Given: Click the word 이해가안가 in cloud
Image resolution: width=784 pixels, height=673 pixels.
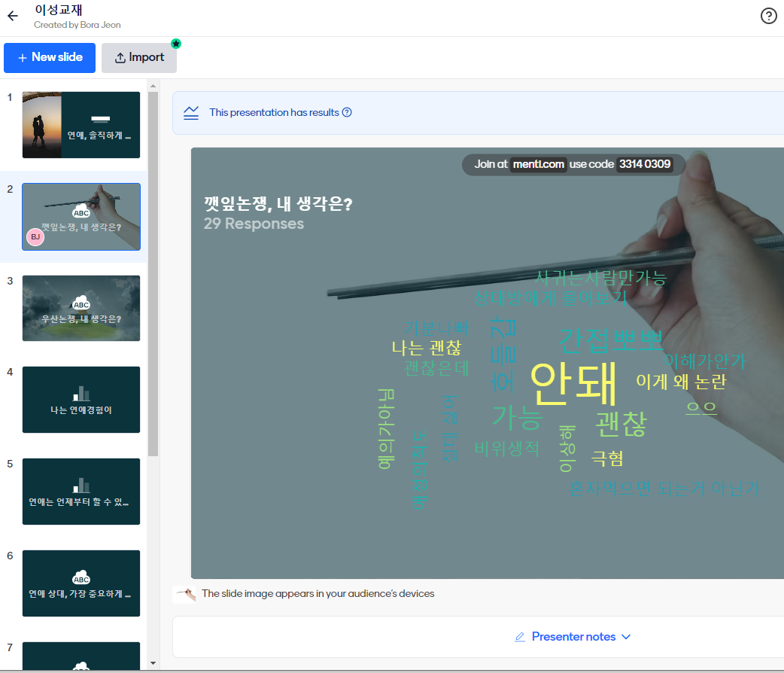Looking at the screenshot, I should [x=704, y=361].
